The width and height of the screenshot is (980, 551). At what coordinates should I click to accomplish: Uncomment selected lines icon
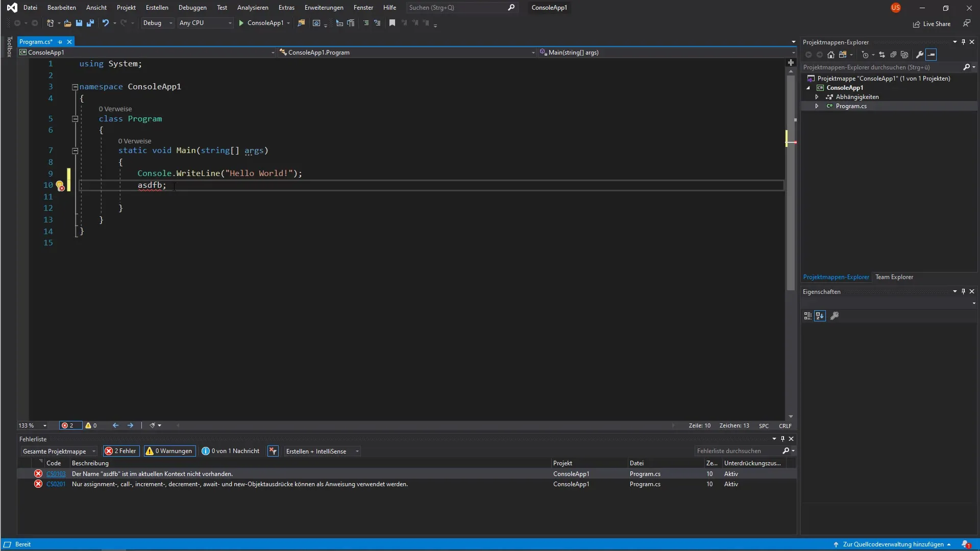377,23
